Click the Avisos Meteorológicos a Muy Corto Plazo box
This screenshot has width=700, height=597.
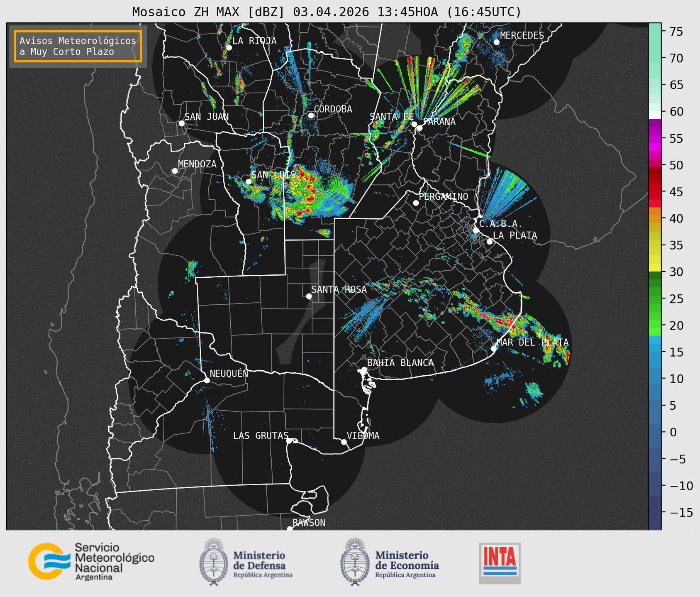tap(78, 46)
